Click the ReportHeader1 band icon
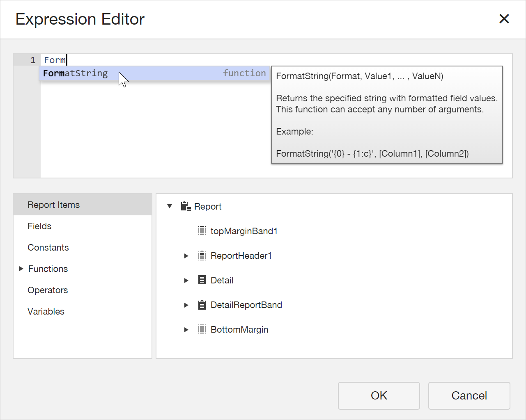 click(x=202, y=256)
